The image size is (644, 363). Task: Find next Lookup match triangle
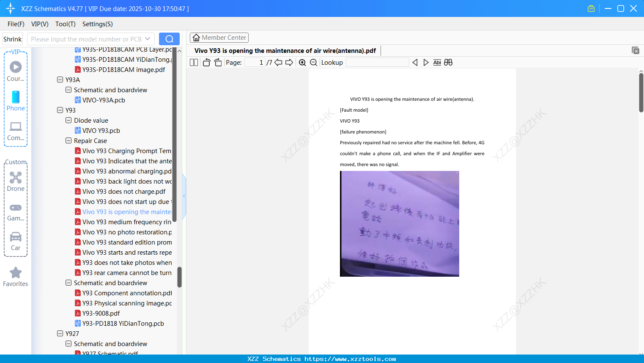pyautogui.click(x=426, y=63)
